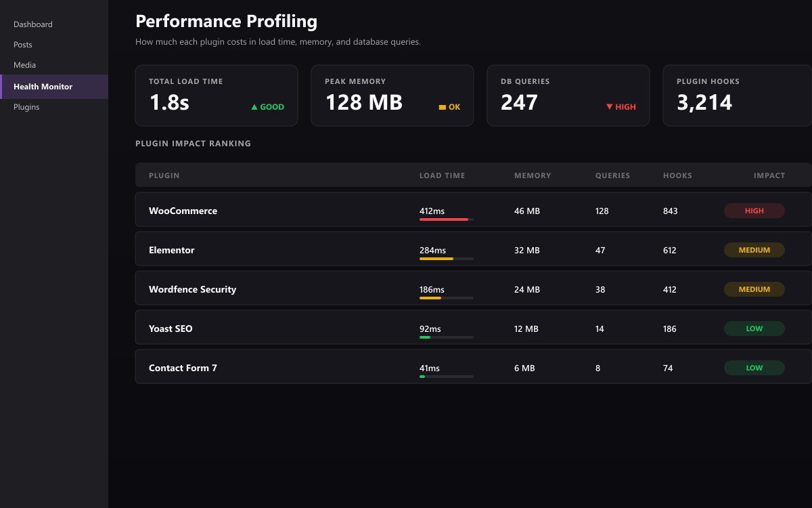Click the Elementor plugin name
This screenshot has width=812, height=508.
coord(171,250)
